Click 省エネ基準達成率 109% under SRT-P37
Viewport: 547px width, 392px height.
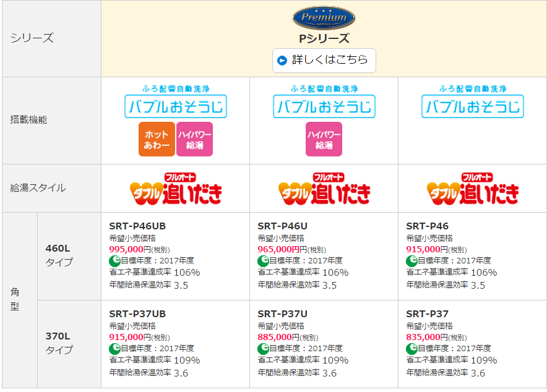pyautogui.click(x=452, y=360)
